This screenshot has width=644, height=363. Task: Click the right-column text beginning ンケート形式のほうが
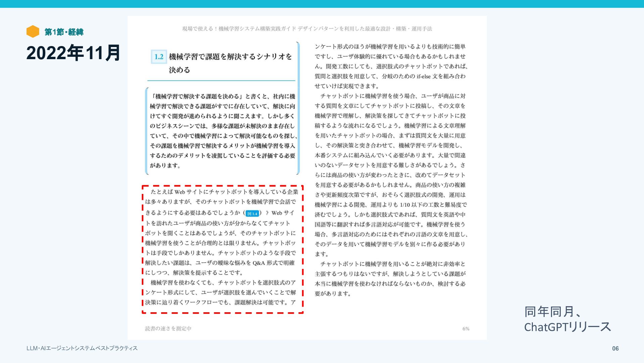(x=391, y=66)
